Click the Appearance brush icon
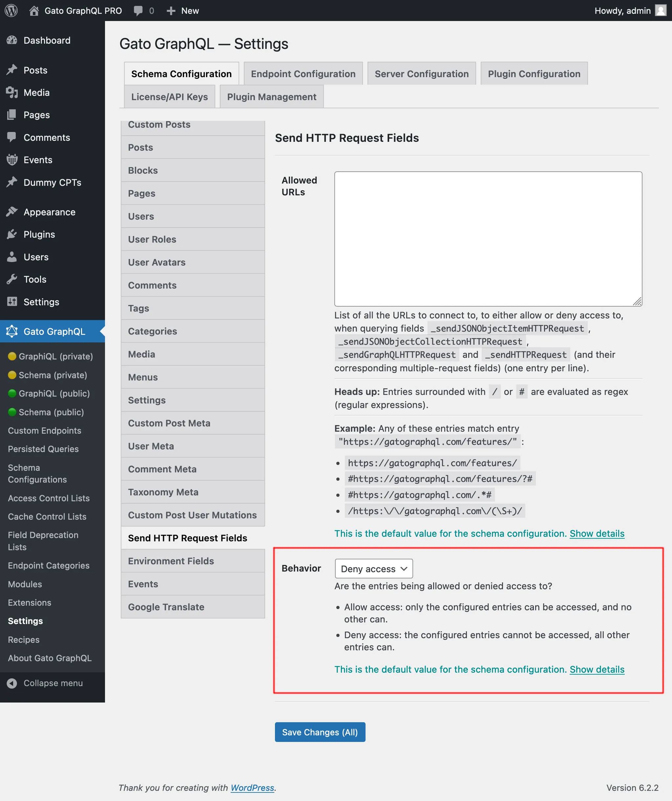This screenshot has height=801, width=672. pyautogui.click(x=12, y=212)
